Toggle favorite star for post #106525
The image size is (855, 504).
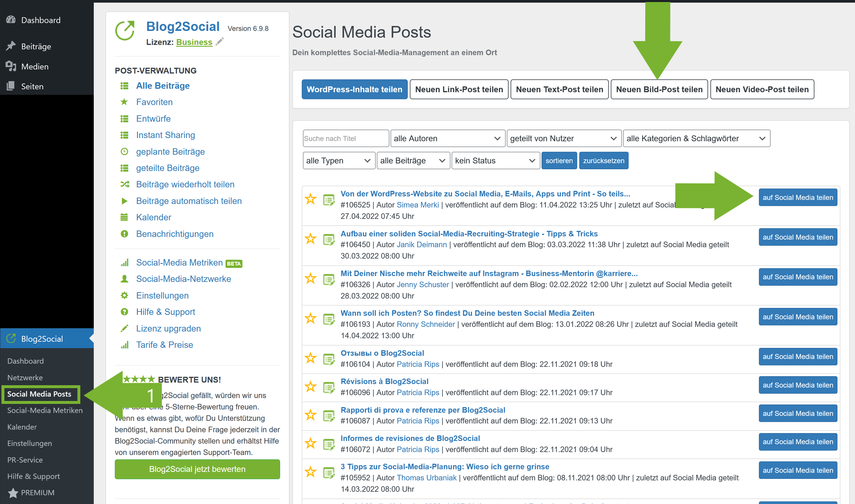point(311,199)
